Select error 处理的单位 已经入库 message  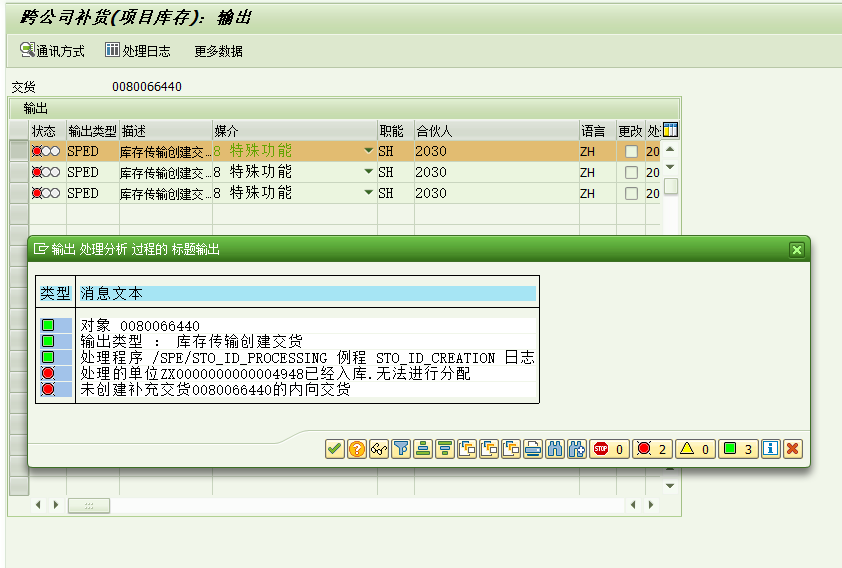click(x=308, y=373)
